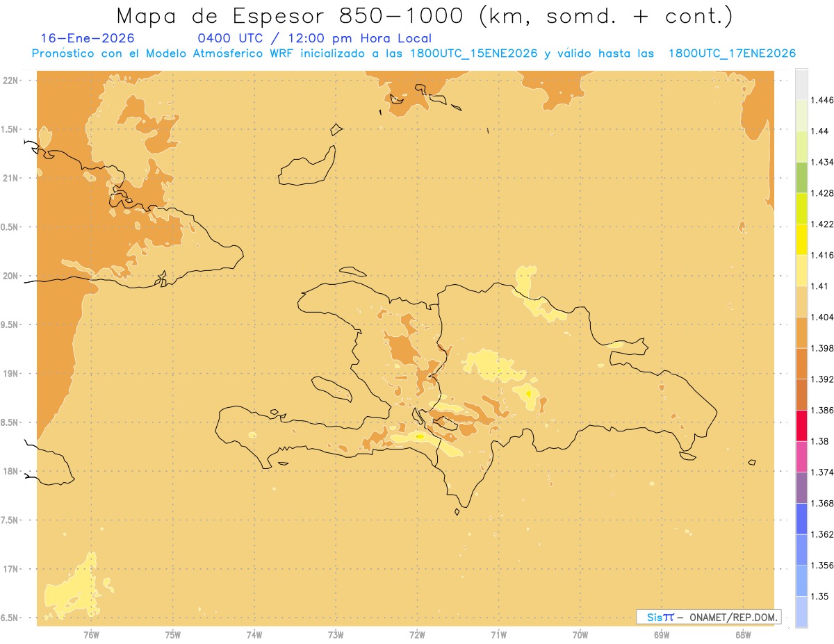Screen dimensions: 834x644
Task: Click the longitude label 73W
Action: click(336, 635)
